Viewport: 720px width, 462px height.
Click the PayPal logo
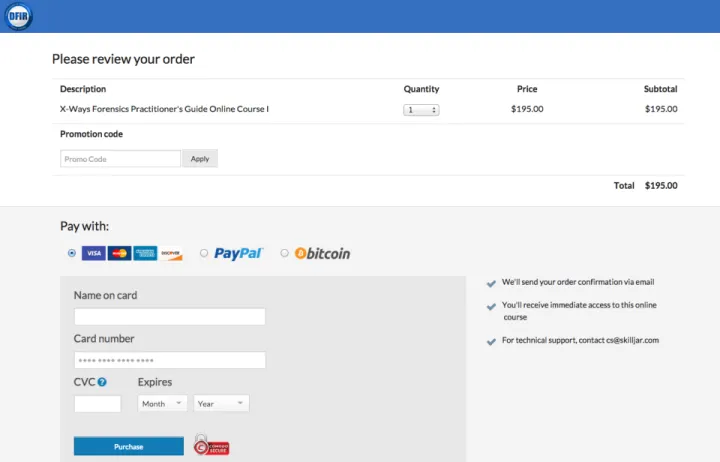coord(238,254)
